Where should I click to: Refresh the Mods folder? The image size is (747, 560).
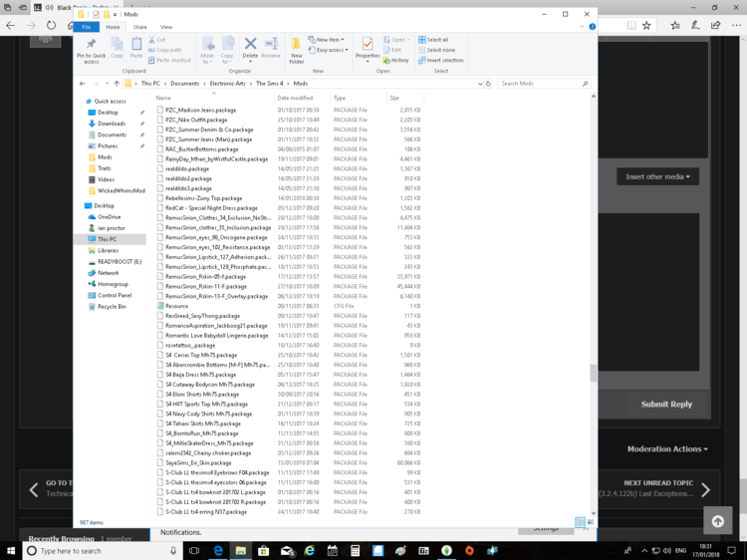pos(488,84)
